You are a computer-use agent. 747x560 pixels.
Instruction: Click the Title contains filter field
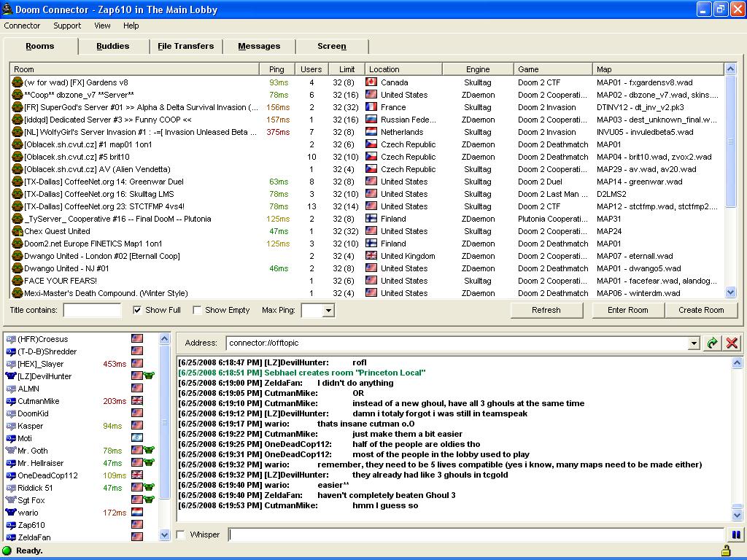(92, 311)
